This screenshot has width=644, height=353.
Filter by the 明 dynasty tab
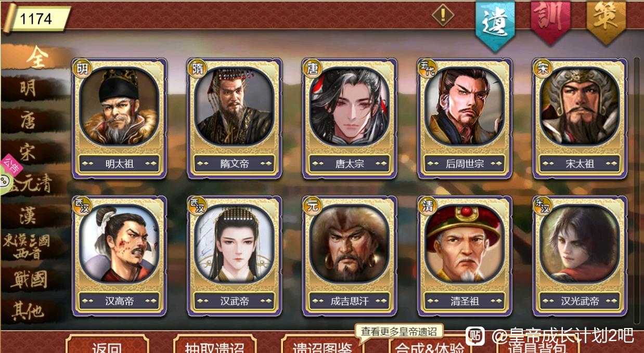click(29, 88)
